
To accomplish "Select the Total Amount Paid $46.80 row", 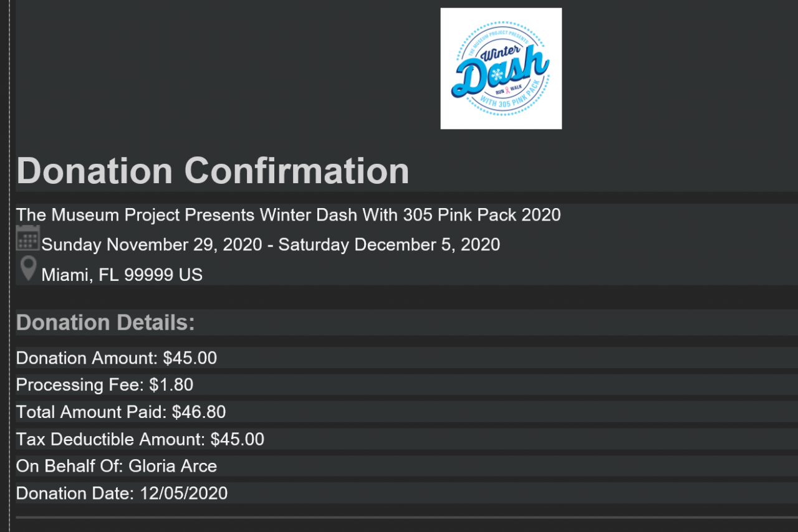I will click(121, 412).
